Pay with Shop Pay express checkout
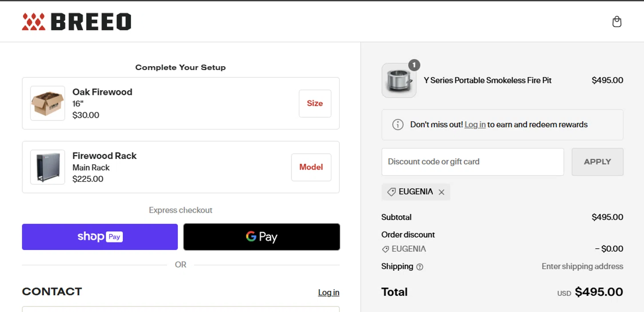The width and height of the screenshot is (644, 312). coord(100,237)
